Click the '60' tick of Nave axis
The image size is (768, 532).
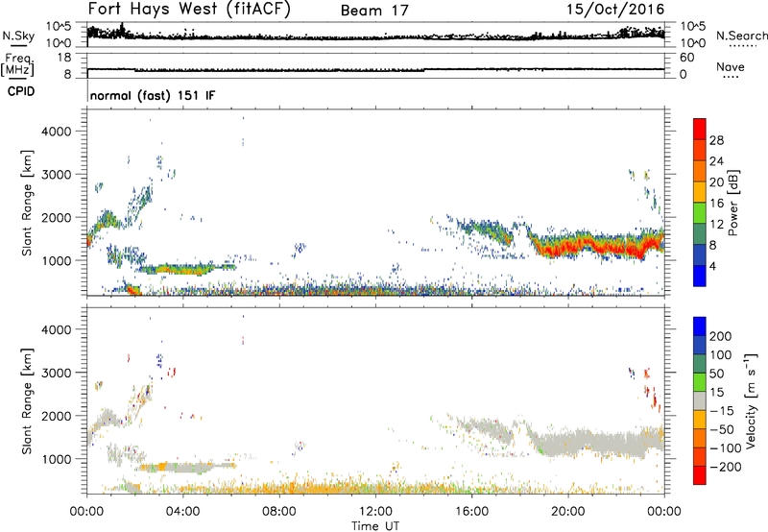tap(686, 58)
